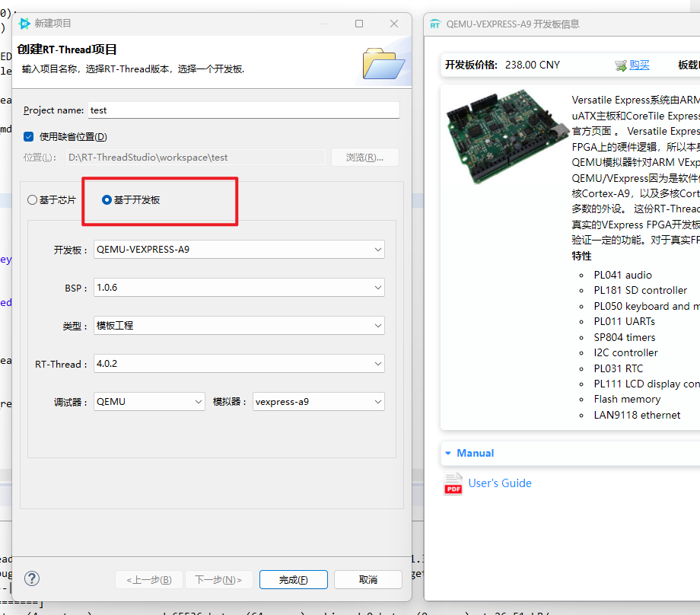Click the I2C controller feature item
The image size is (700, 615).
(625, 353)
